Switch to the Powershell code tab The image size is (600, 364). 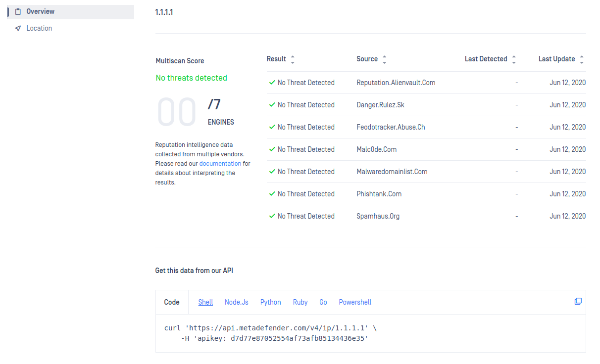pyautogui.click(x=355, y=302)
